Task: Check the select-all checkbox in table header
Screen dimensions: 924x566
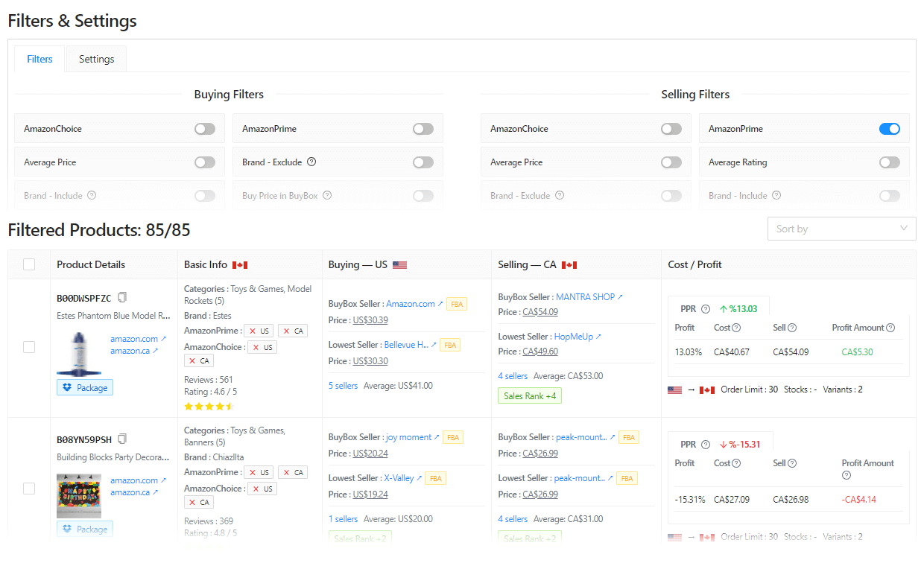Action: [x=29, y=264]
